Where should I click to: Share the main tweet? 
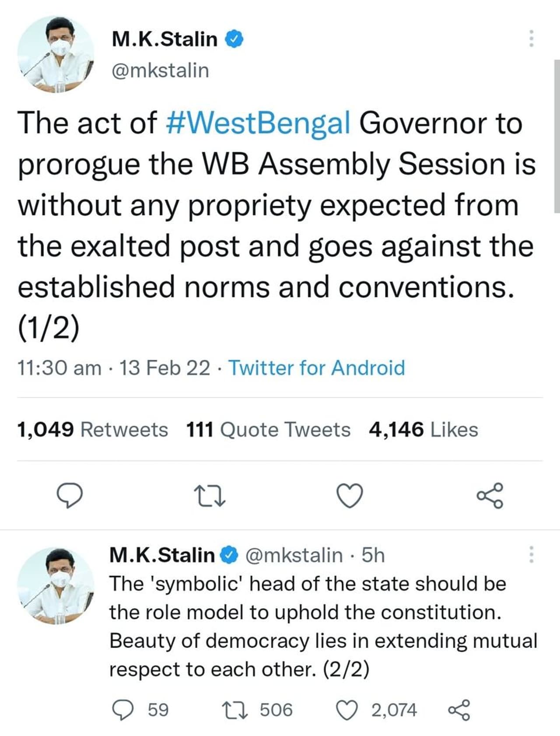click(x=490, y=495)
